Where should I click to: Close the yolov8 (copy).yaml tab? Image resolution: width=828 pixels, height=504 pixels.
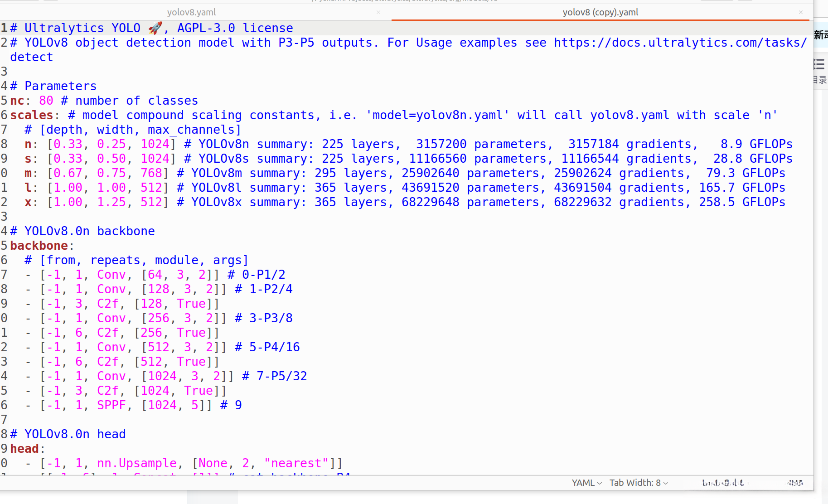(x=801, y=12)
